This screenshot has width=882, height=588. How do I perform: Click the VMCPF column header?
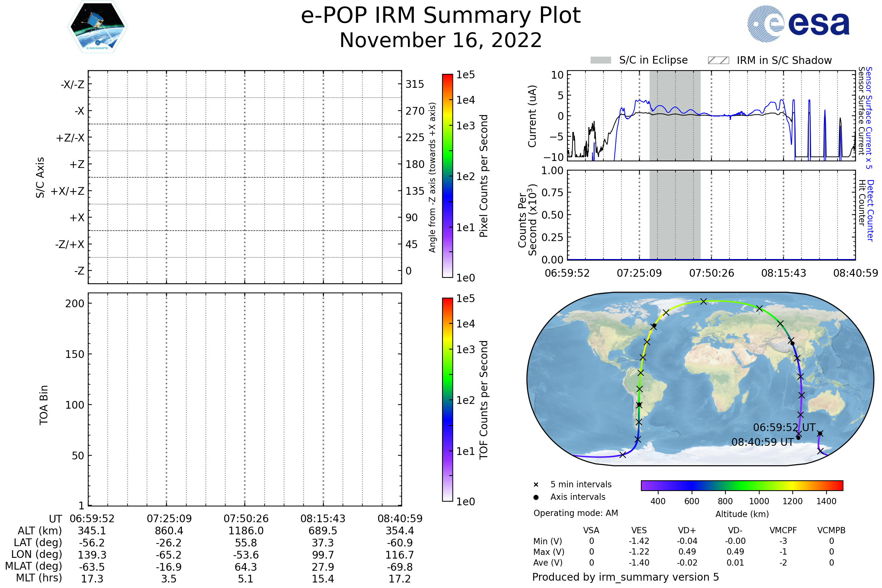(x=783, y=531)
